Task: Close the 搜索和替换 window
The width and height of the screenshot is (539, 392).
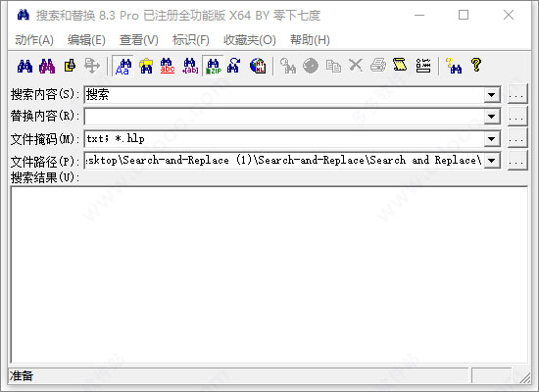Action: coord(509,15)
